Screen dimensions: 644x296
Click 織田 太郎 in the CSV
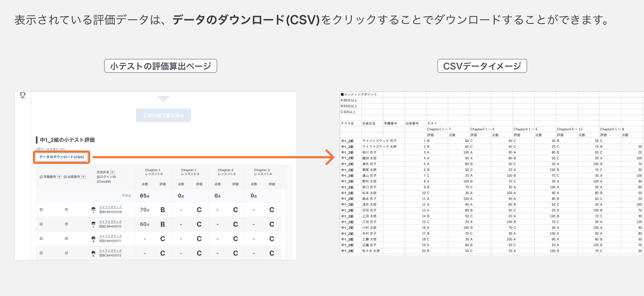coord(369,158)
